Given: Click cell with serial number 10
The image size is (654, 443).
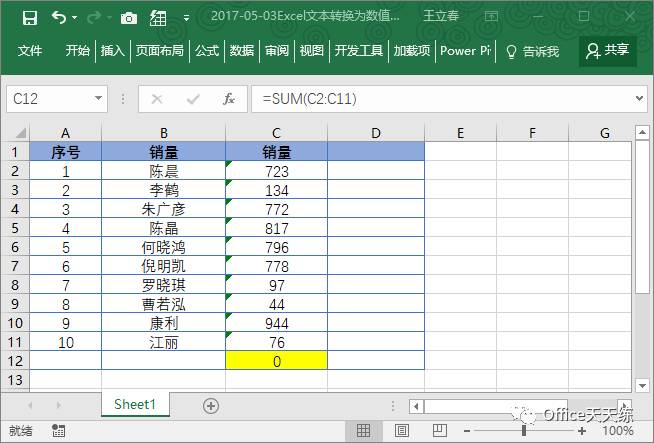Looking at the screenshot, I should coord(65,342).
